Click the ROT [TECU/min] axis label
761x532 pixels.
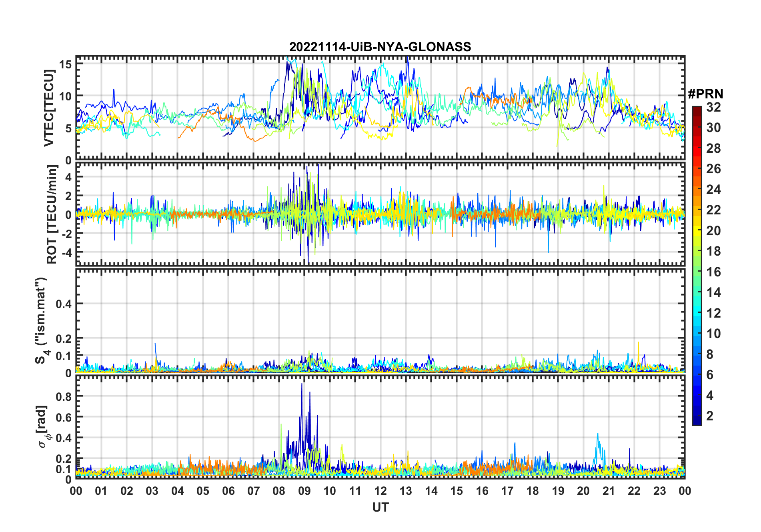click(52, 214)
